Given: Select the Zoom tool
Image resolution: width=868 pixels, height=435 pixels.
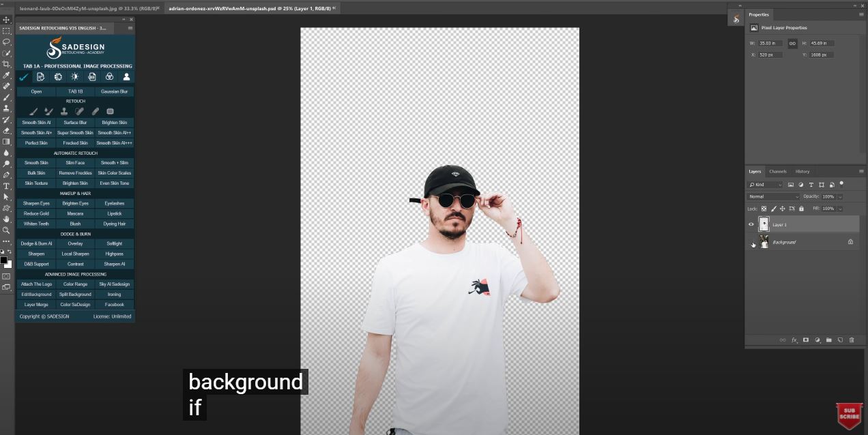Looking at the screenshot, I should [6, 230].
